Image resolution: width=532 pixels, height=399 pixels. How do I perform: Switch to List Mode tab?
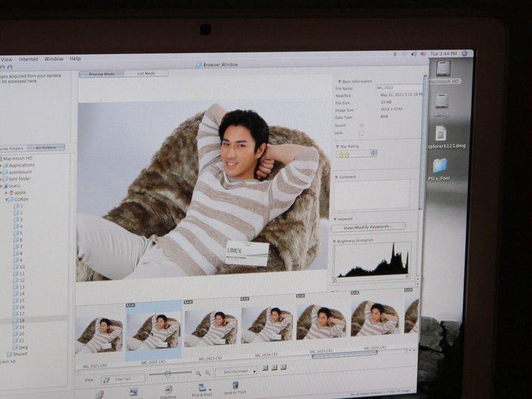tap(146, 73)
